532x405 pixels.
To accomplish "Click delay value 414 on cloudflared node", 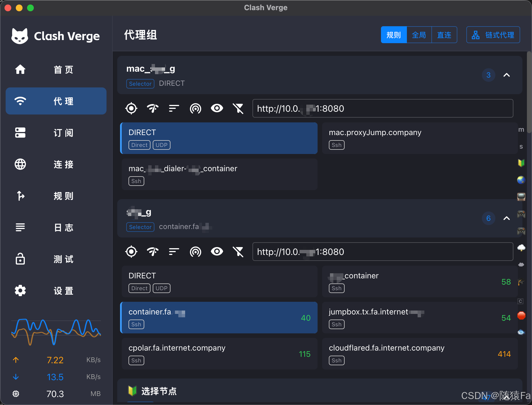I will [504, 354].
